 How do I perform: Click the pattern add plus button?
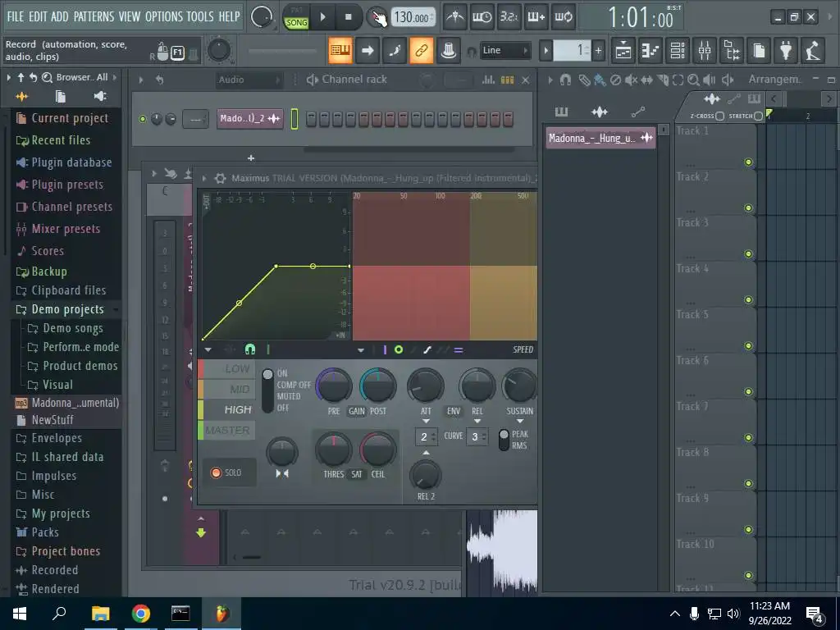[598, 51]
